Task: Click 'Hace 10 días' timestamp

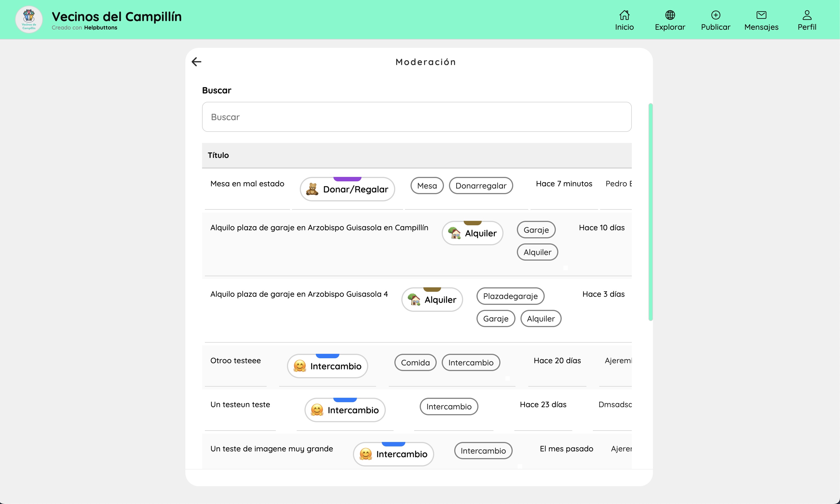Action: pos(602,228)
